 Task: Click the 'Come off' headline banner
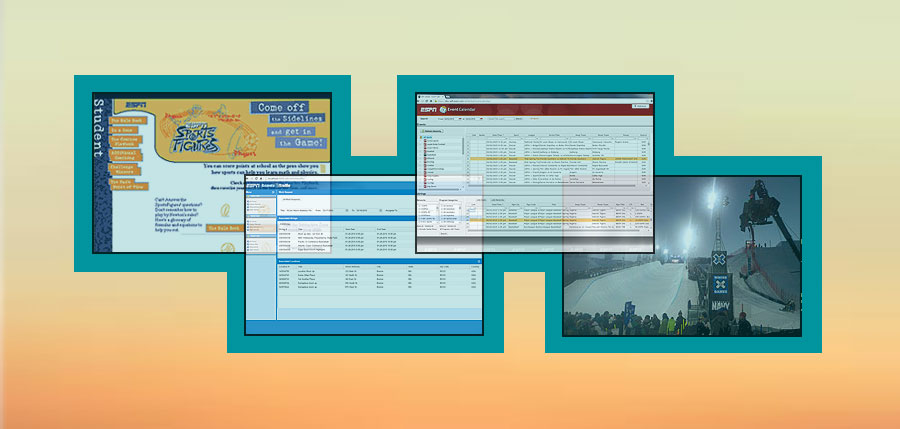tap(280, 107)
